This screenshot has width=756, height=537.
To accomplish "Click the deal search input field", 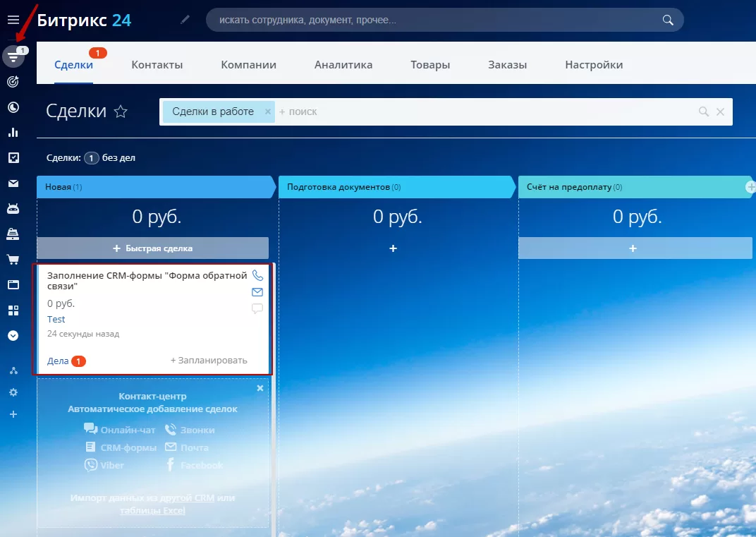I will (x=487, y=111).
